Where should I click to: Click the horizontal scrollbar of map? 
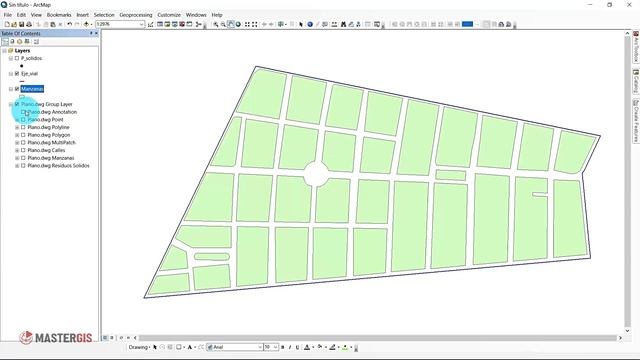tap(378, 338)
